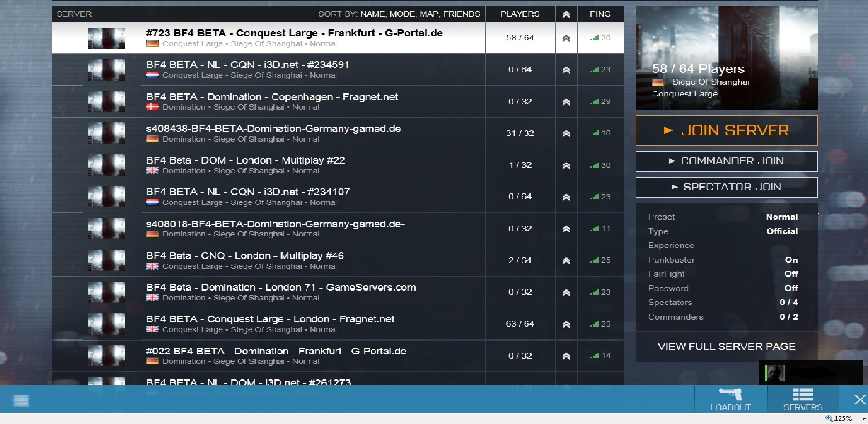The width and height of the screenshot is (868, 424).
Task: Open the zoom level dropdown arrow
Action: click(x=864, y=419)
